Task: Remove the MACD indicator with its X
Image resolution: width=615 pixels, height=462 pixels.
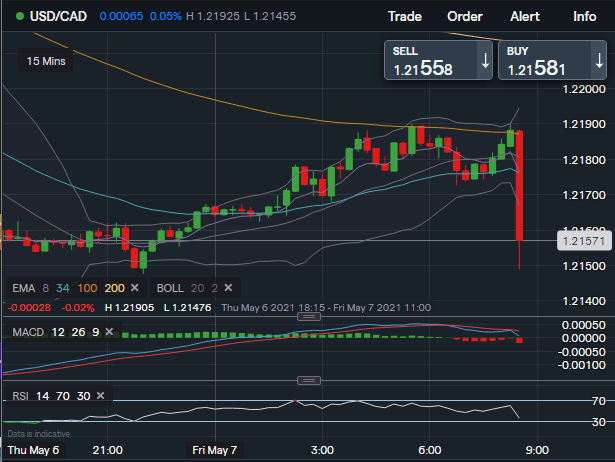Action: (x=109, y=332)
